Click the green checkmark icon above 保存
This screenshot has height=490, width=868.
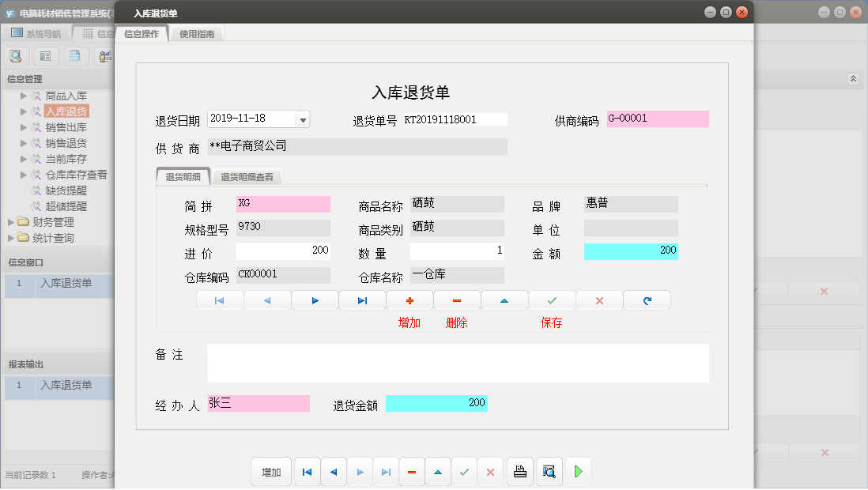552,300
